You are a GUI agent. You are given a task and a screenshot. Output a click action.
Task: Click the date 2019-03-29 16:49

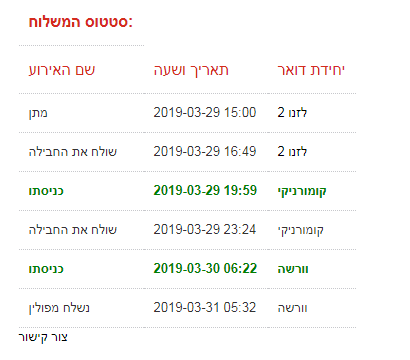pyautogui.click(x=205, y=152)
